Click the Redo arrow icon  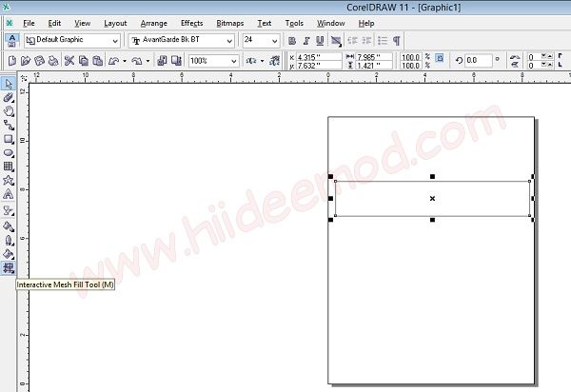(x=137, y=61)
